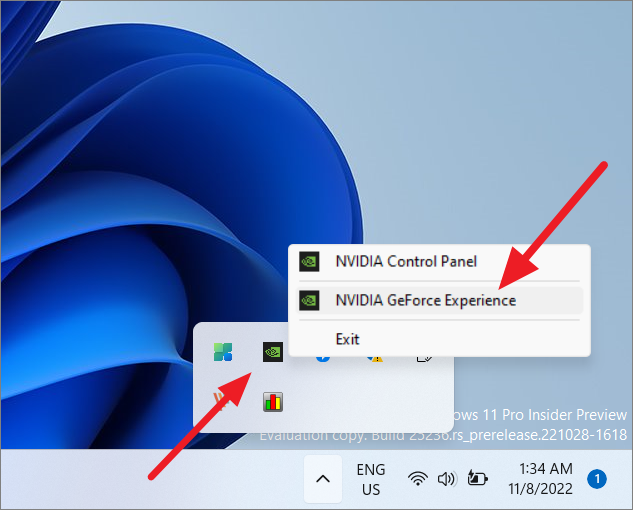Open the green-blue puzzle tray icon
This screenshot has height=510, width=633.
pyautogui.click(x=223, y=352)
